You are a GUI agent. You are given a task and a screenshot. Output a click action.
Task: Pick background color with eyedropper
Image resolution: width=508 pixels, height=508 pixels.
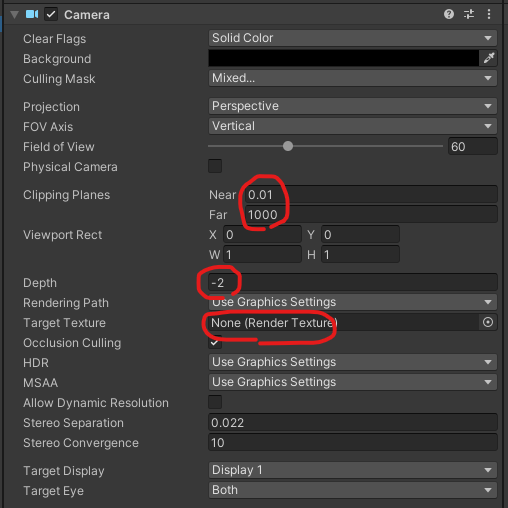(489, 58)
